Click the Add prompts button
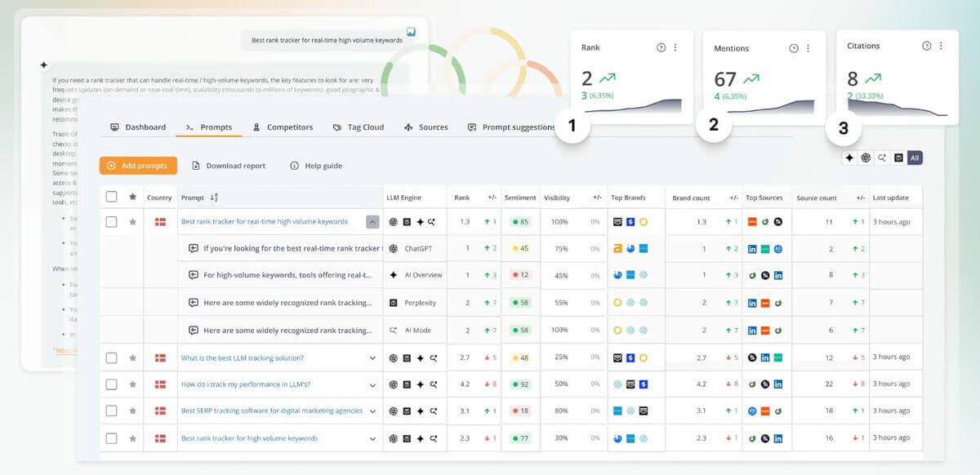Viewport: 980px width, 475px height. coord(137,166)
